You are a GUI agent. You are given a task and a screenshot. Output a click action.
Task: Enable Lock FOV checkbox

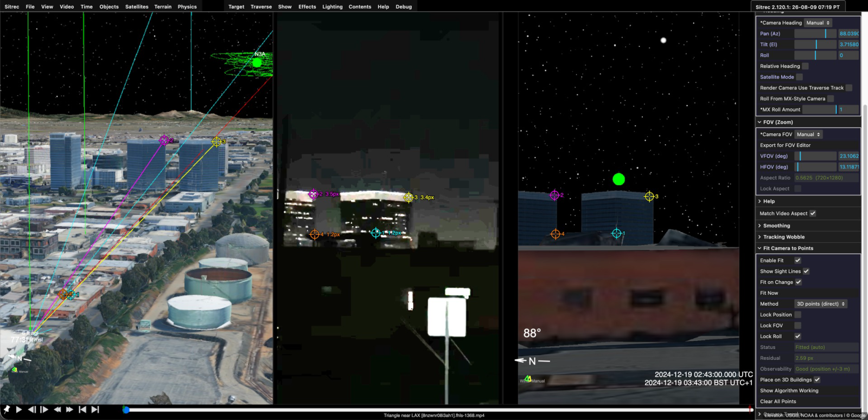tap(797, 326)
